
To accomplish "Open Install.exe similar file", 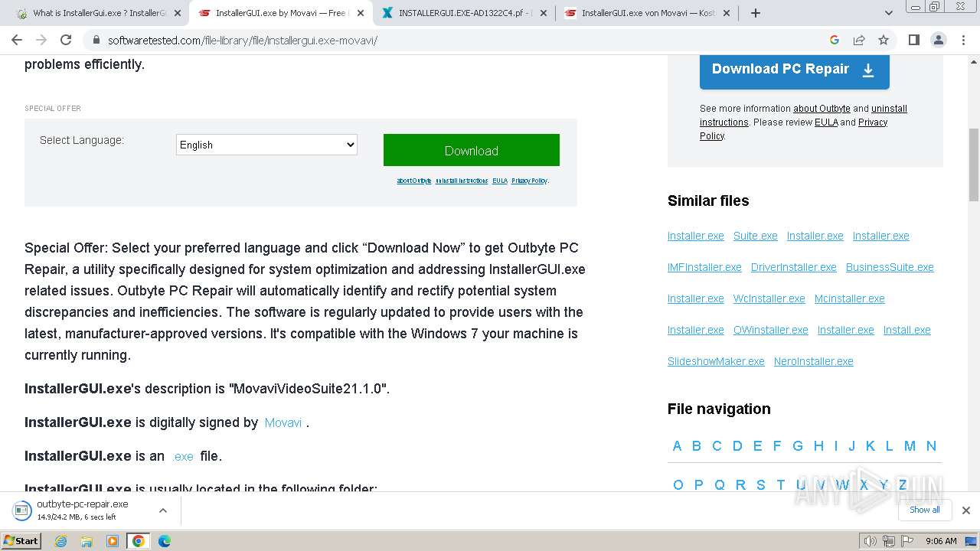I will pyautogui.click(x=907, y=330).
